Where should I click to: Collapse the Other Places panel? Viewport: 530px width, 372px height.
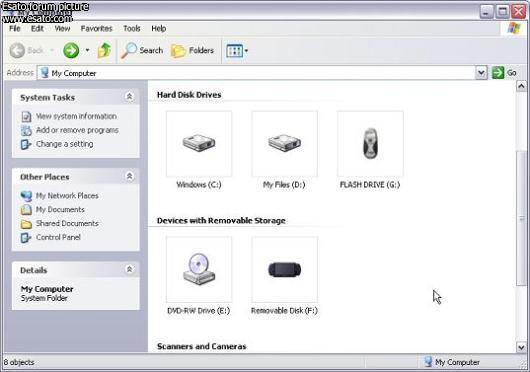click(129, 176)
